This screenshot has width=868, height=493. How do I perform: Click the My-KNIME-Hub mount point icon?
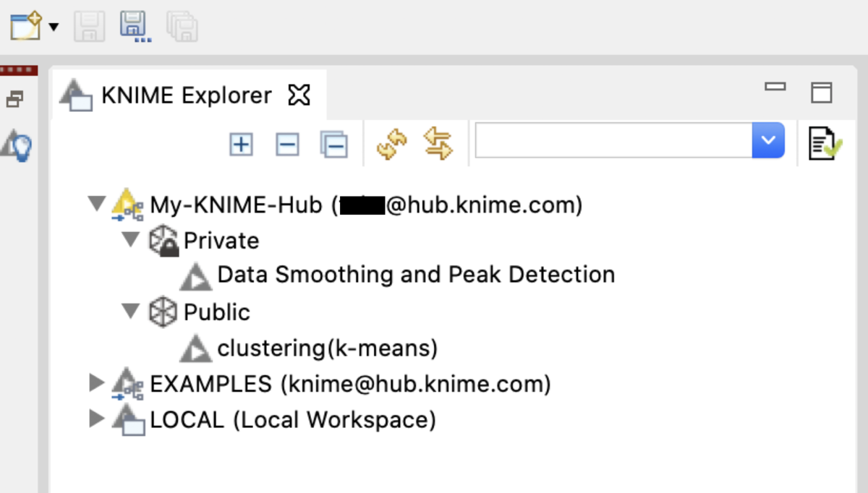(x=127, y=205)
